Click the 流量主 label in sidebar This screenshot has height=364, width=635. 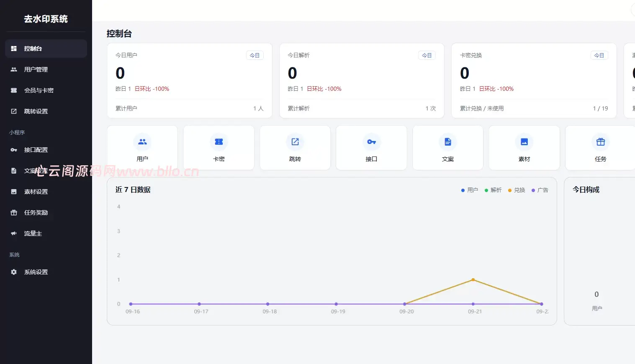click(33, 233)
